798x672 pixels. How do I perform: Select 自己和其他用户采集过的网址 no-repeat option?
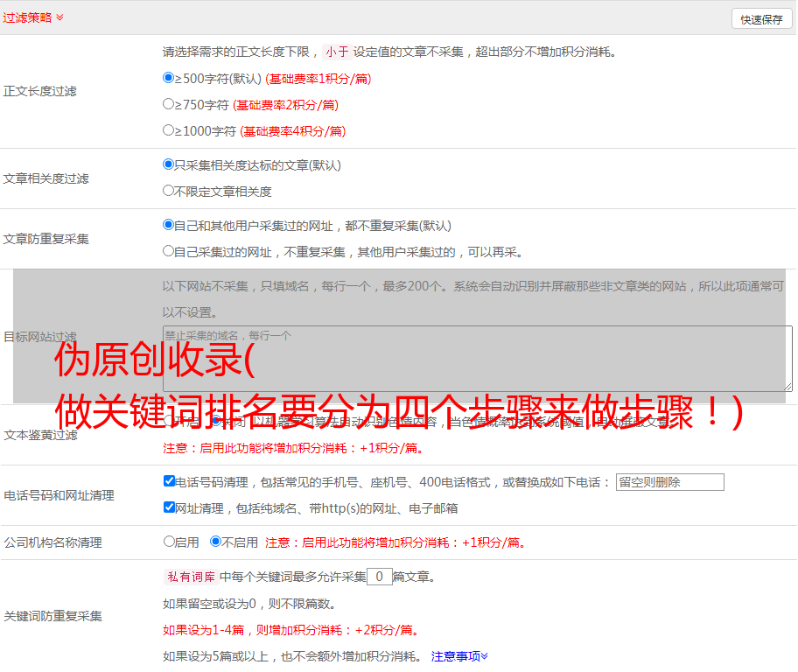click(x=169, y=225)
